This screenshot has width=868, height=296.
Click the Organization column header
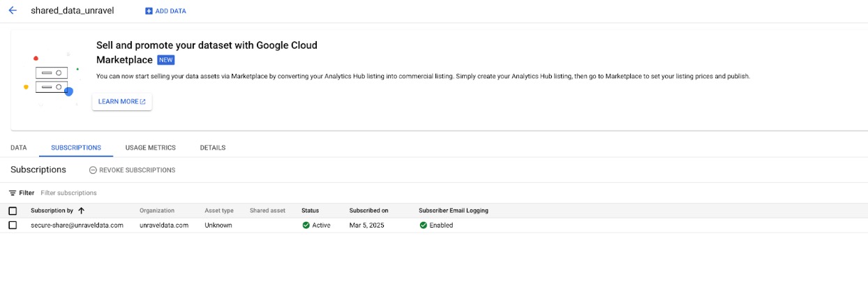[x=157, y=210]
